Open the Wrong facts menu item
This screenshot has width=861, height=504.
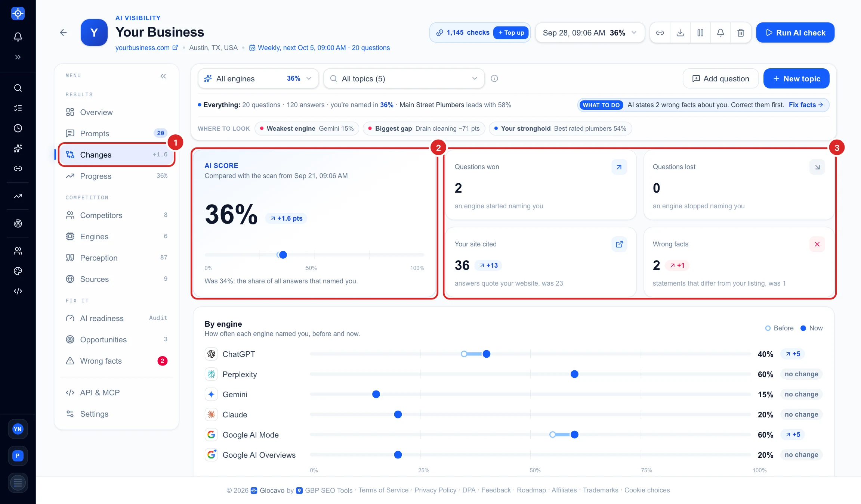click(x=117, y=361)
